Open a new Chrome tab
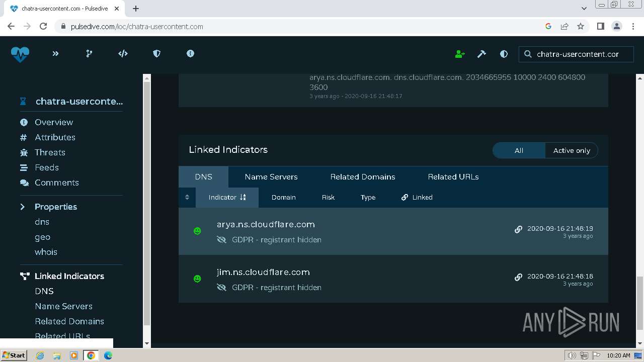 pyautogui.click(x=136, y=8)
